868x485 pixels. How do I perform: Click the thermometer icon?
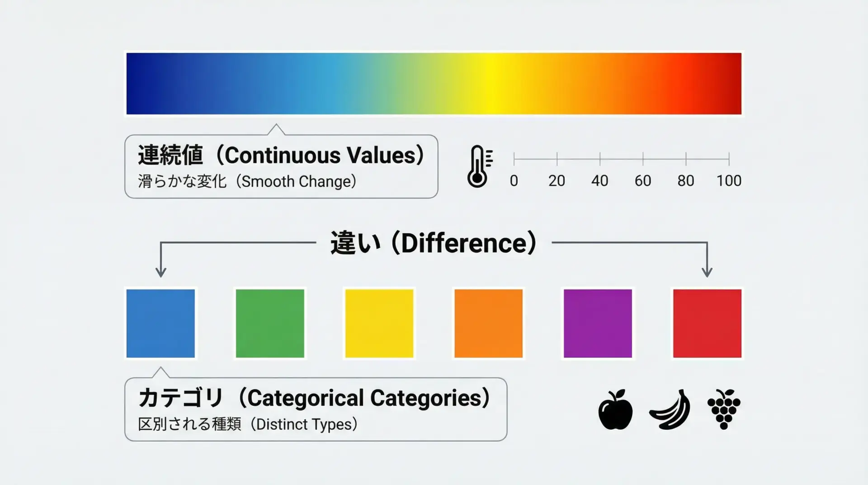click(478, 166)
